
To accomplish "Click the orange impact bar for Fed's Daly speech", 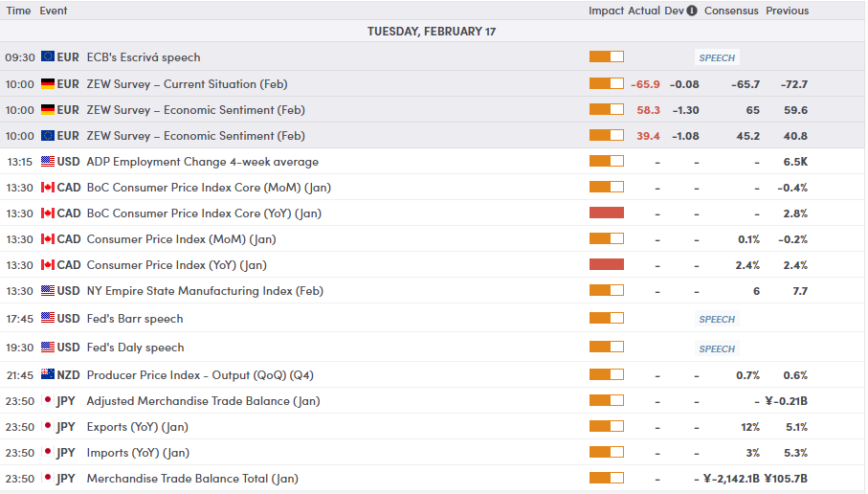I will pos(606,348).
